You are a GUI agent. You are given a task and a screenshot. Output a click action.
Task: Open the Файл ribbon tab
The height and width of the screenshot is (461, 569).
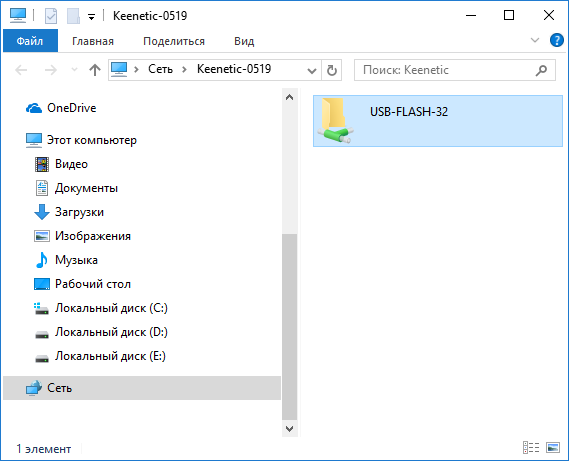tap(30, 41)
